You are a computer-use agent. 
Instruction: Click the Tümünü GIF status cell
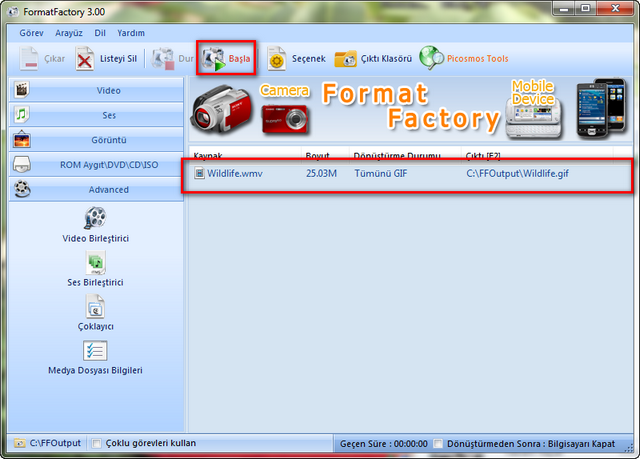tap(381, 173)
